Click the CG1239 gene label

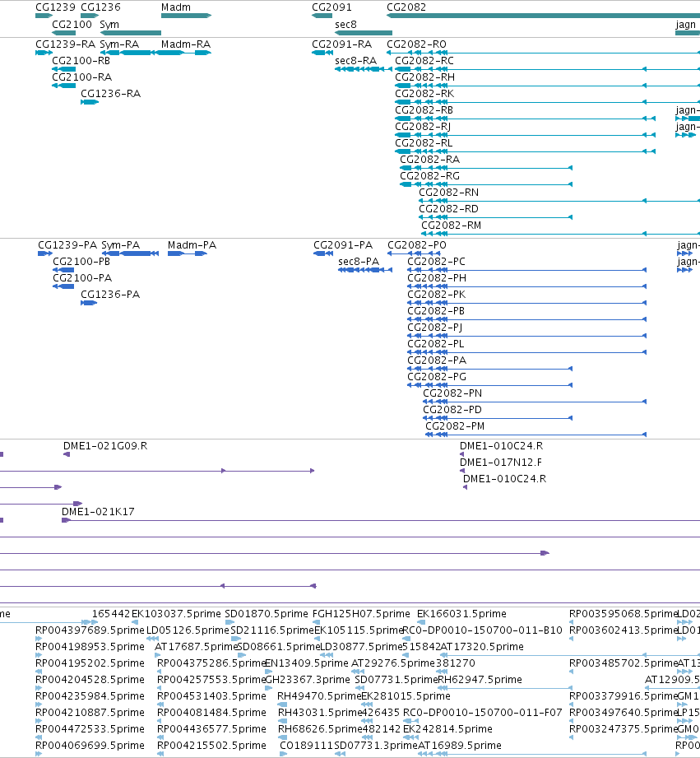[x=56, y=7]
